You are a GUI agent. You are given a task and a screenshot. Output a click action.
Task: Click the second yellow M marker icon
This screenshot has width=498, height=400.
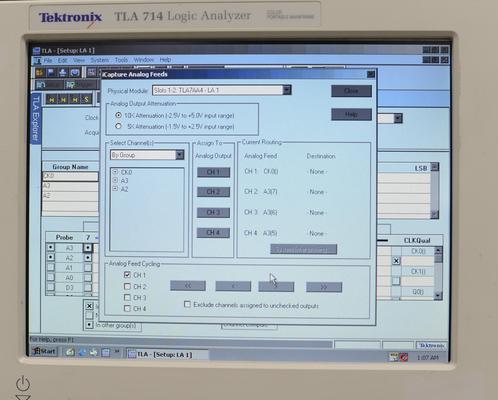coord(63,99)
